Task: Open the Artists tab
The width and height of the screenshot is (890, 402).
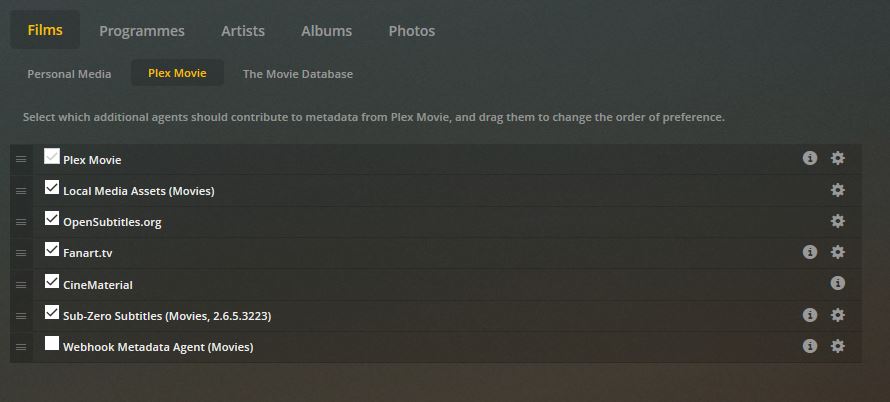Action: click(x=243, y=31)
